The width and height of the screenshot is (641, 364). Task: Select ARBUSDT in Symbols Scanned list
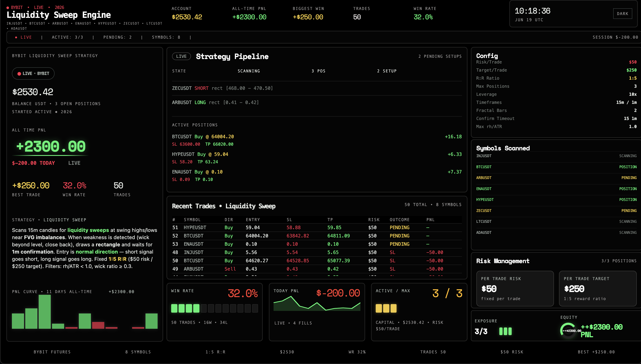(556, 178)
